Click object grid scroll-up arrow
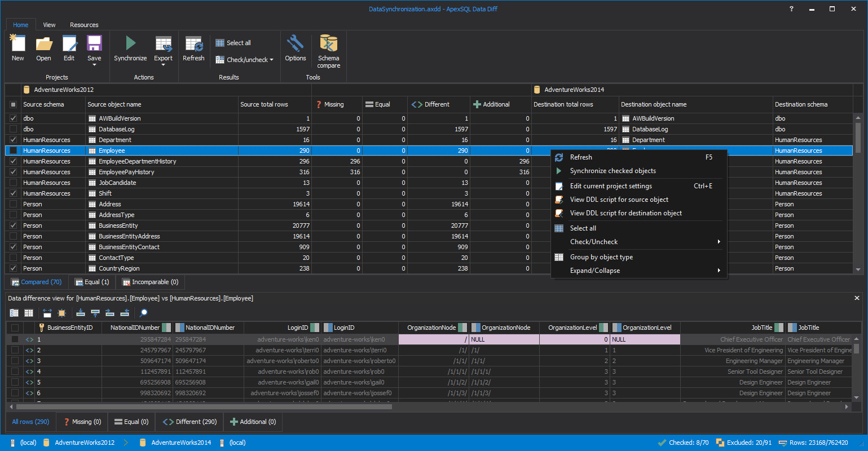 pyautogui.click(x=858, y=118)
